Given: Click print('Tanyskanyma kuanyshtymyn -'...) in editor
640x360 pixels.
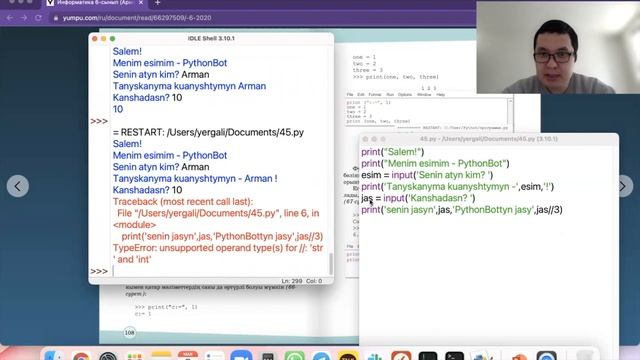Looking at the screenshot, I should pyautogui.click(x=458, y=187).
